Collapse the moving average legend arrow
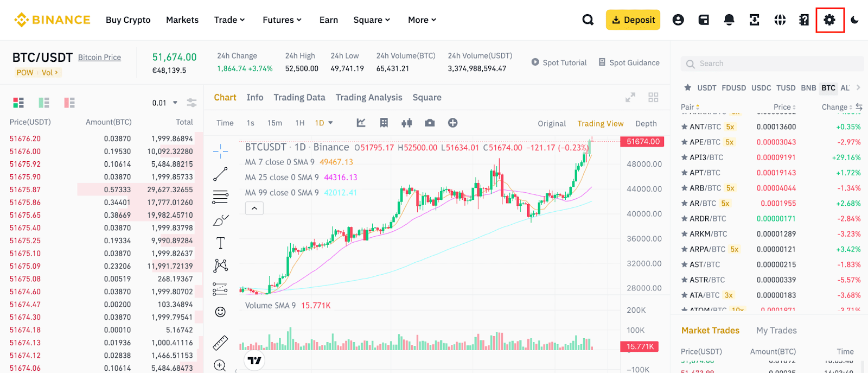The height and width of the screenshot is (373, 868). (x=254, y=208)
